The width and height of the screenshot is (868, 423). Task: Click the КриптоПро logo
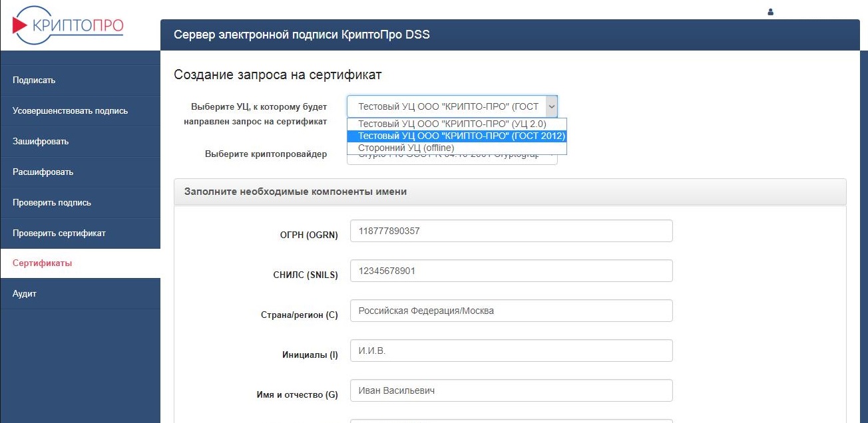point(68,25)
